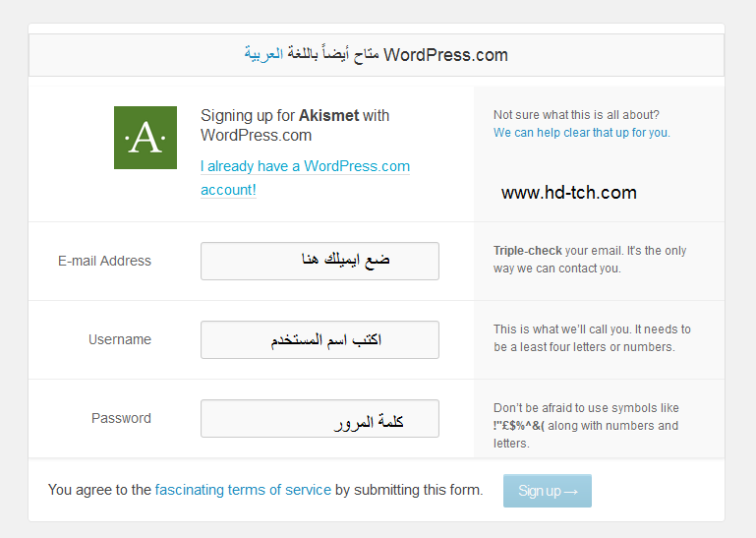Click the 'Don't be afraid to use symbols' hint
Image resolution: width=756 pixels, height=538 pixels.
coord(586,426)
